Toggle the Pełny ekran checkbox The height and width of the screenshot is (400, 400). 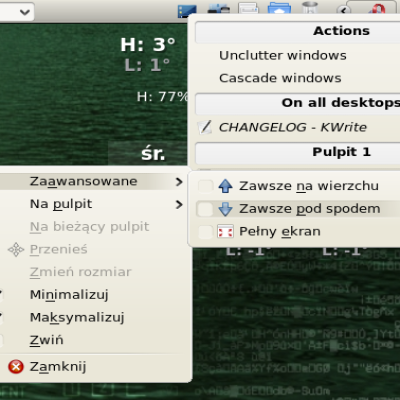coord(205,232)
